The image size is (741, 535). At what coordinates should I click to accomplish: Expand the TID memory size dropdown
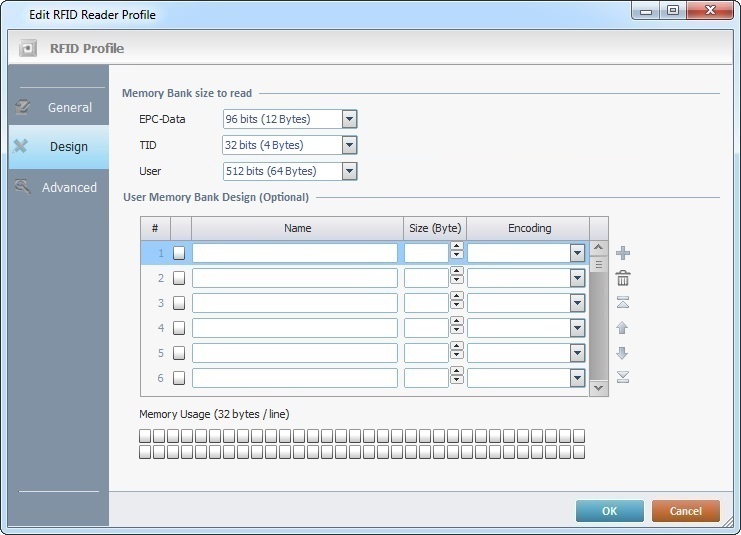click(349, 145)
